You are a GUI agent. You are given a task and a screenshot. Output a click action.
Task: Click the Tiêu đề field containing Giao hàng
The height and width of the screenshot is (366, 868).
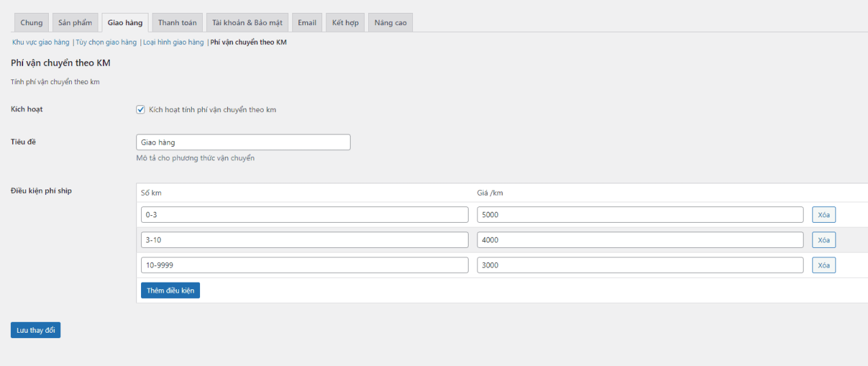(243, 142)
